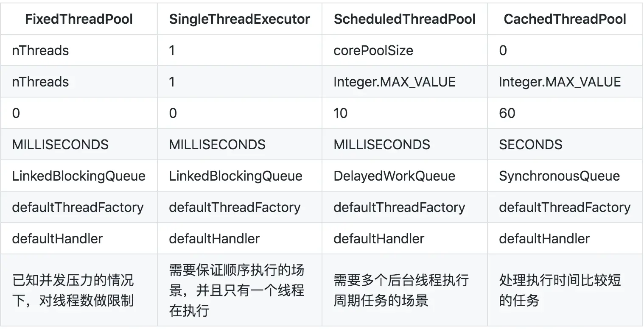Image resolution: width=644 pixels, height=329 pixels.
Task: Select LinkedBlockingQueue in FixedThreadPool column
Action: click(78, 176)
